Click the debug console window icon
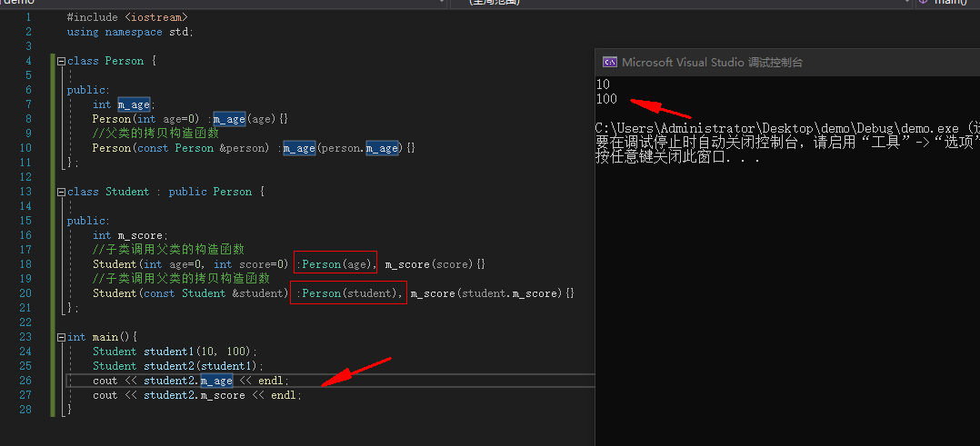The width and height of the screenshot is (980, 446). 610,63
